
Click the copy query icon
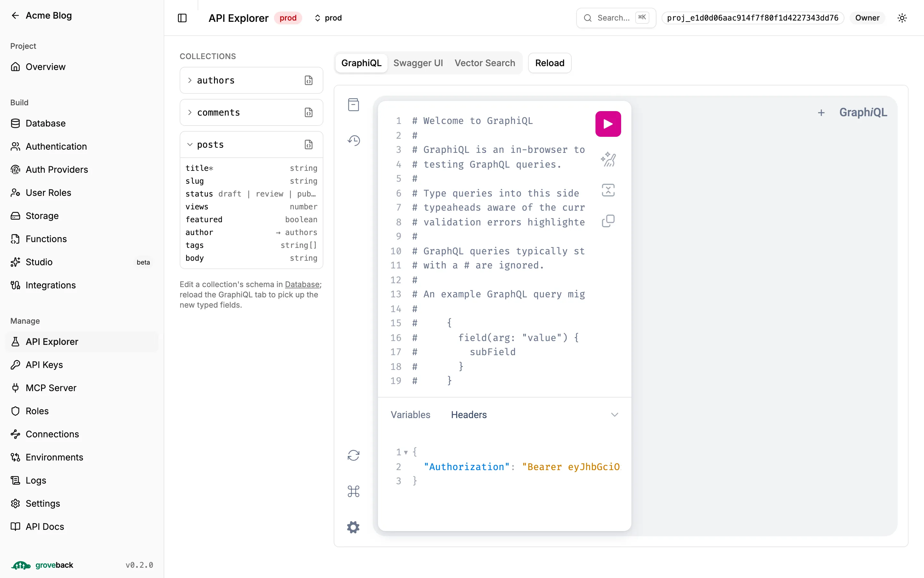pyautogui.click(x=608, y=221)
